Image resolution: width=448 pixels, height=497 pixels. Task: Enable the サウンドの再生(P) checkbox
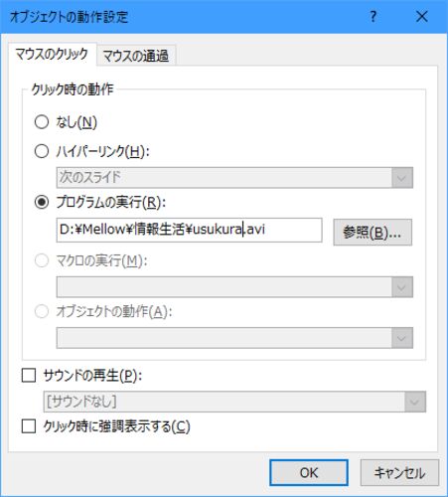29,376
